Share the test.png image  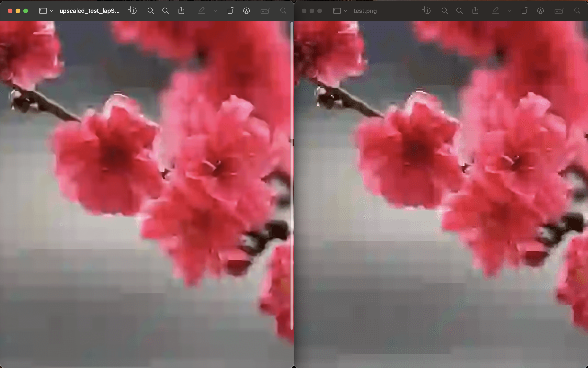(475, 11)
